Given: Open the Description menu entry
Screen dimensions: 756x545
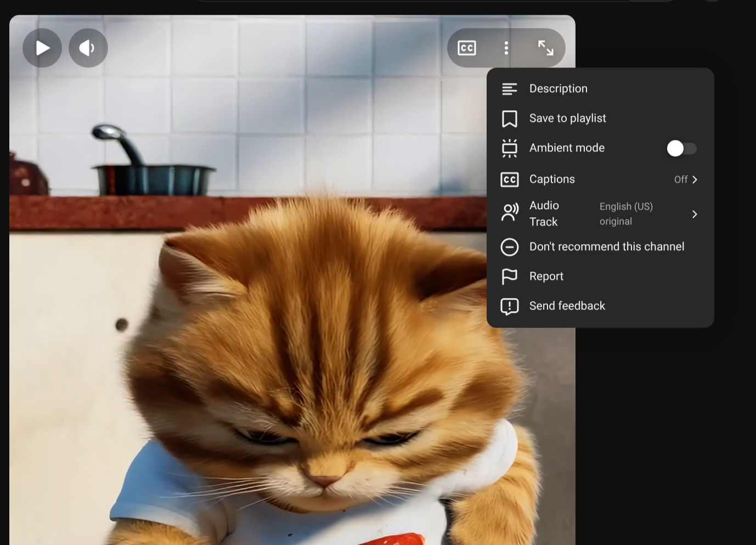Looking at the screenshot, I should (x=600, y=89).
